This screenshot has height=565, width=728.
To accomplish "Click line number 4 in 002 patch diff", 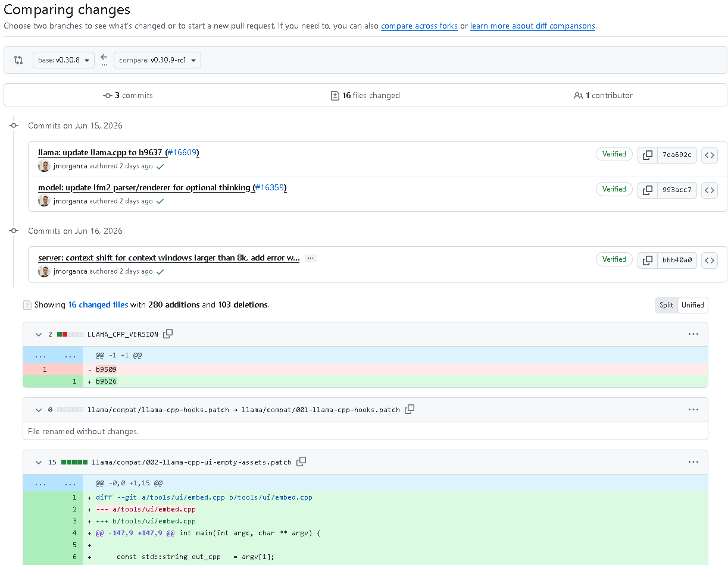I will (x=74, y=533).
